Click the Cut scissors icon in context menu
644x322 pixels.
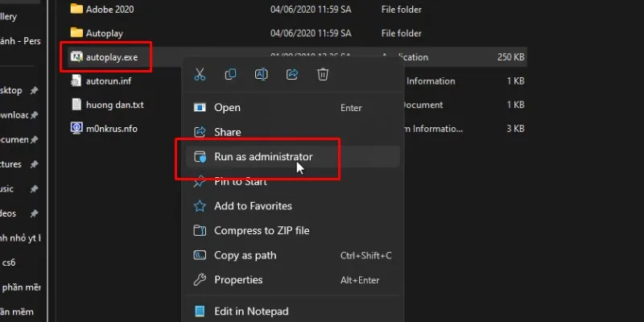200,74
